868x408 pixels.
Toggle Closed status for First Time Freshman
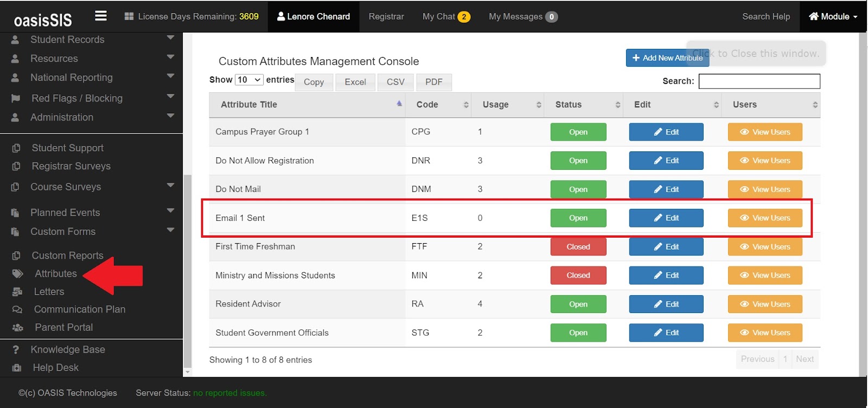tap(578, 246)
